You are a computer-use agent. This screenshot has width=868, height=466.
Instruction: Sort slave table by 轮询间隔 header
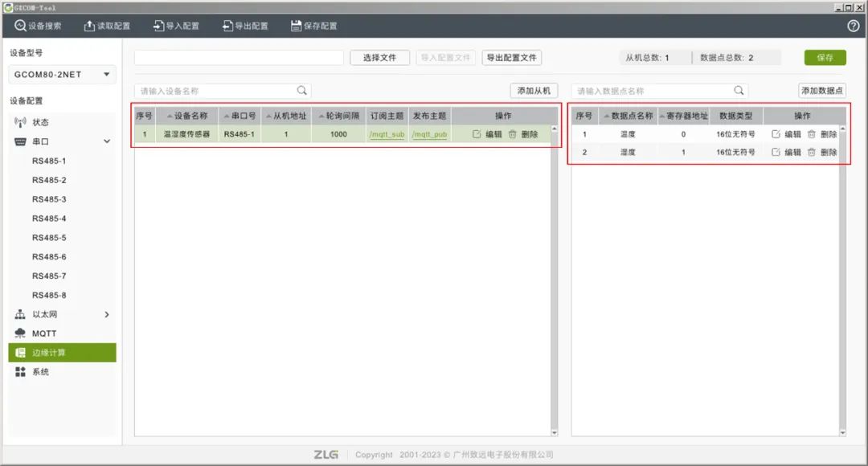(339, 116)
